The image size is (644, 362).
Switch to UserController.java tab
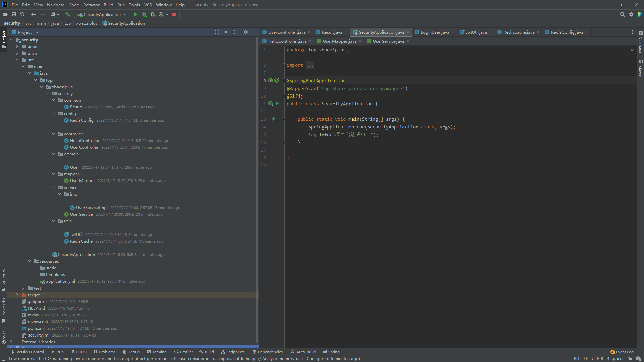286,32
